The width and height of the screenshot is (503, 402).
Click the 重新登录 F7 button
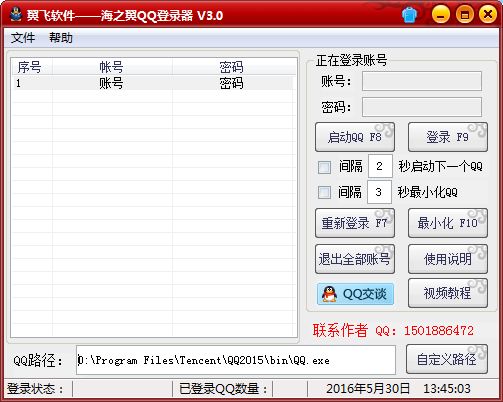click(x=355, y=223)
